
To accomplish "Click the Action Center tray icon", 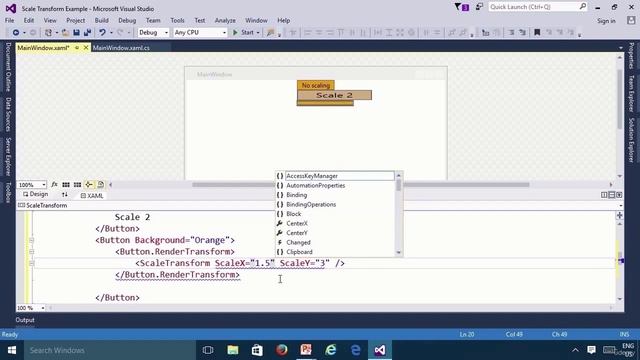I will pos(591,350).
